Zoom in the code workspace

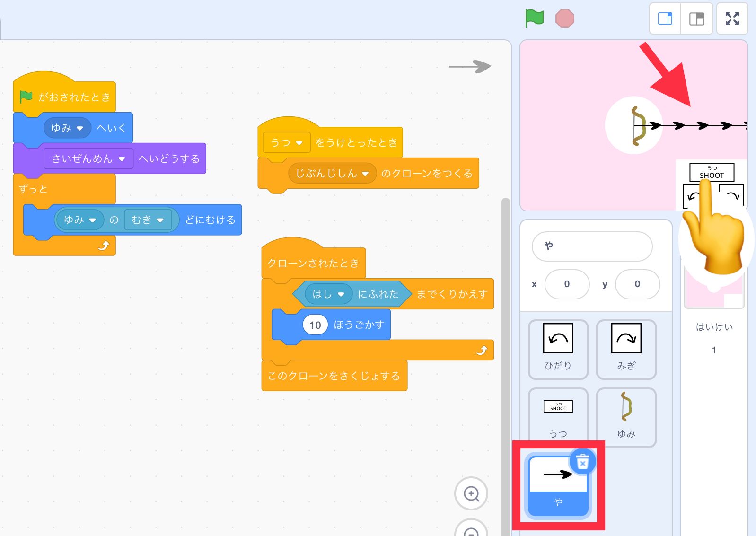click(471, 493)
